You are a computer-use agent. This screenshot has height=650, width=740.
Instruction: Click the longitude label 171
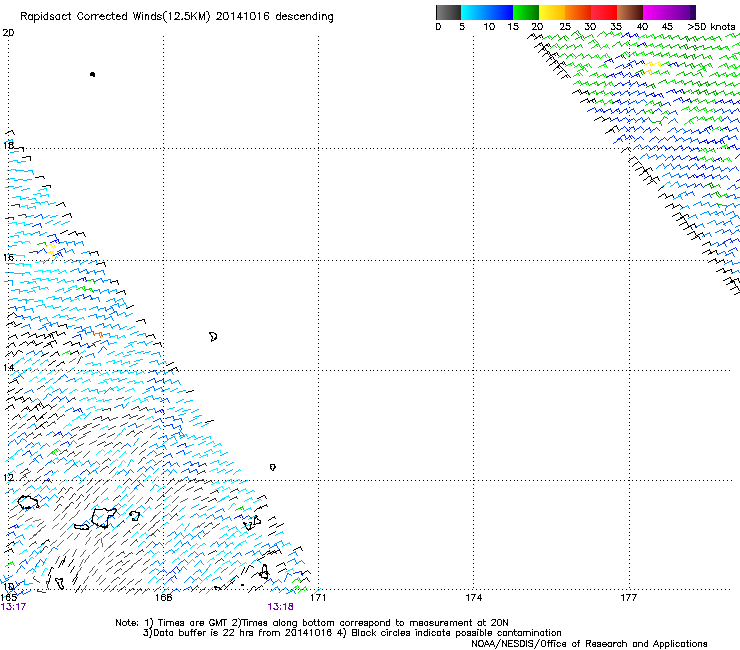(318, 598)
